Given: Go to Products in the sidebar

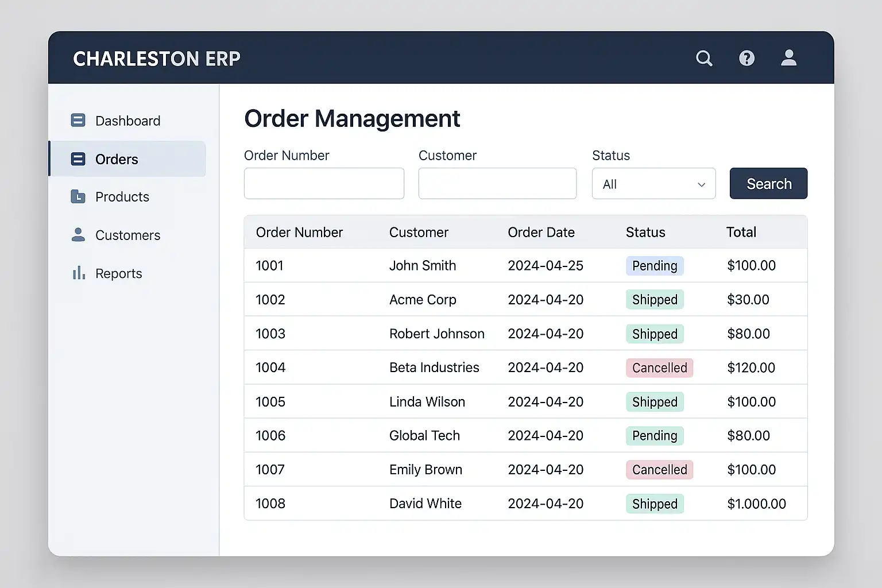Looking at the screenshot, I should (x=122, y=197).
